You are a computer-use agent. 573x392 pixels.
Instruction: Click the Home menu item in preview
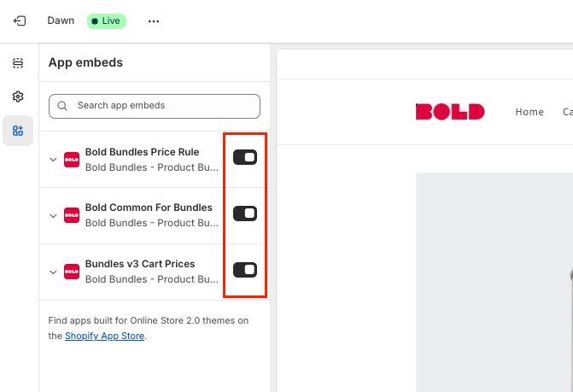coord(529,112)
